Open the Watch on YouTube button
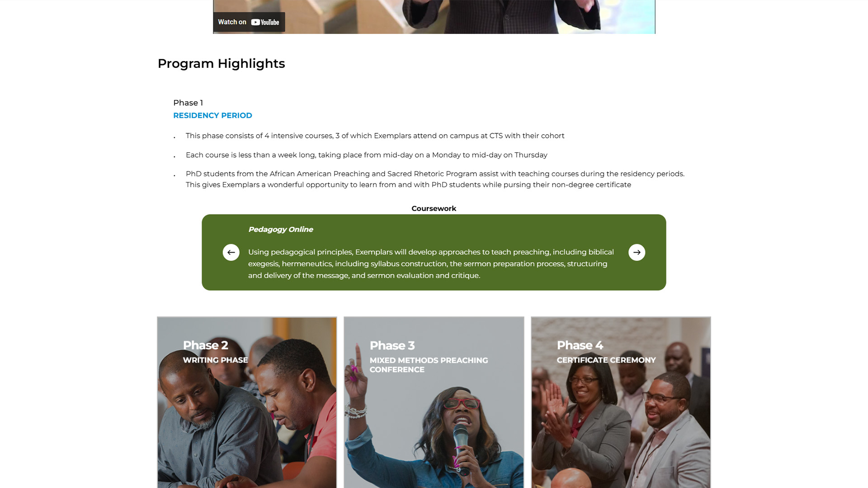868x488 pixels. pos(249,22)
